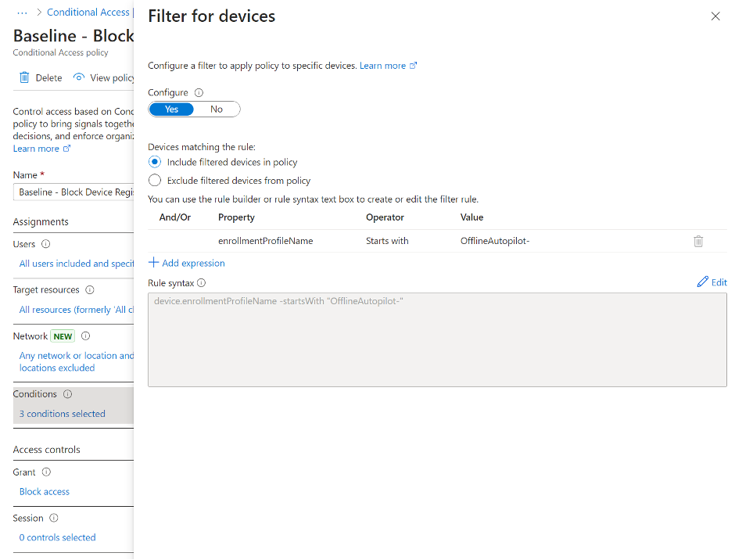Navigate to Conditional Access breadcrumb
This screenshot has height=560, width=735.
[88, 13]
